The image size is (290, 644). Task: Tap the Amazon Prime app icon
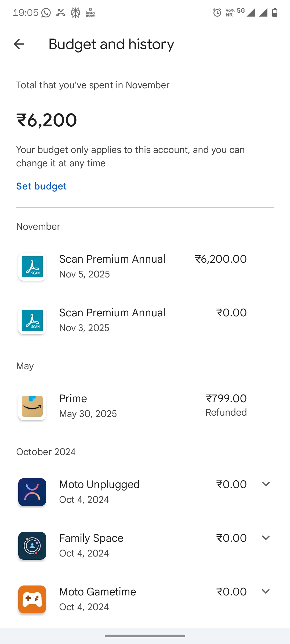32,406
